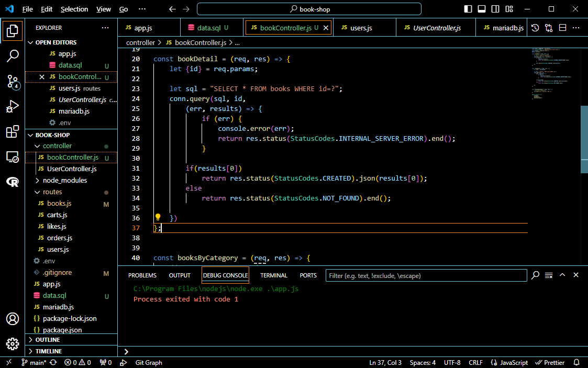Switch to the data.sql editor tab
The width and height of the screenshot is (588, 368).
[212, 28]
